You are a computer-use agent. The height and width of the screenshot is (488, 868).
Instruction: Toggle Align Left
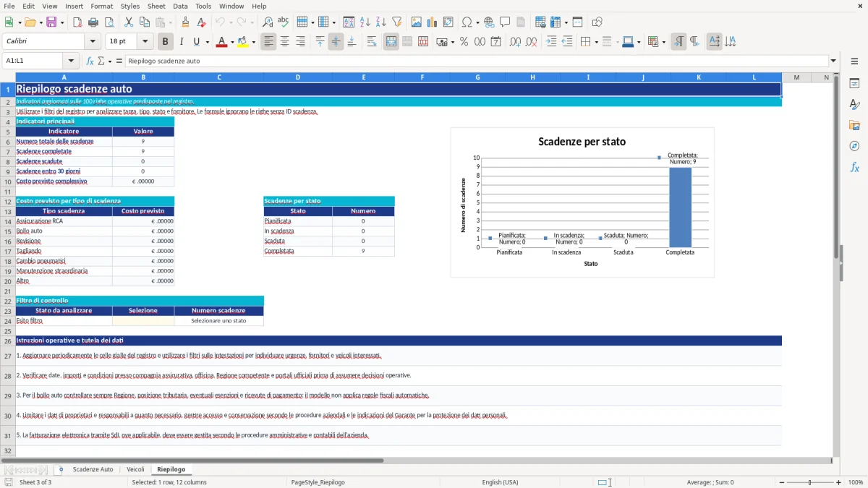tap(268, 42)
